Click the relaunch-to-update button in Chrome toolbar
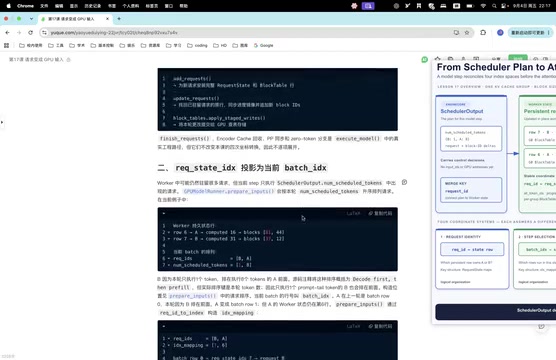This screenshot has width=556, height=360. 530,33
